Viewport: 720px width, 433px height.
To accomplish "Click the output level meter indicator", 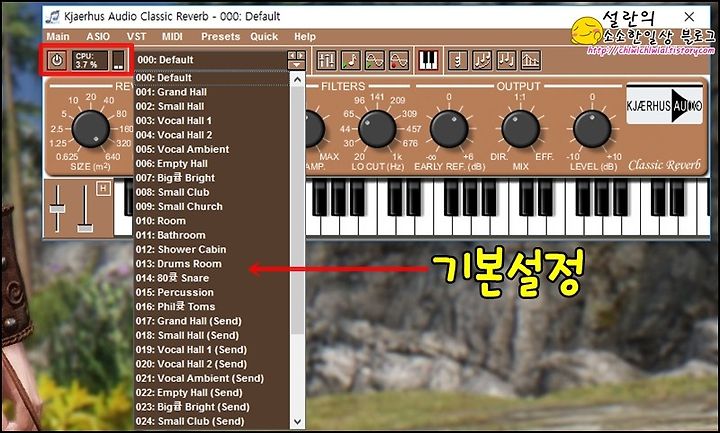I will pos(118,60).
